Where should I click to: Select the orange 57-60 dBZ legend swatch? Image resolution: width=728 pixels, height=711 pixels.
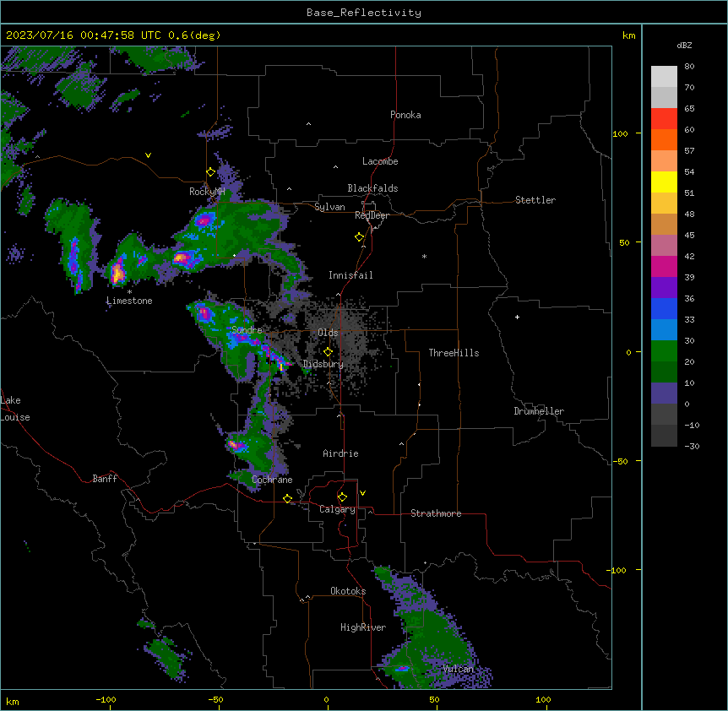point(664,139)
